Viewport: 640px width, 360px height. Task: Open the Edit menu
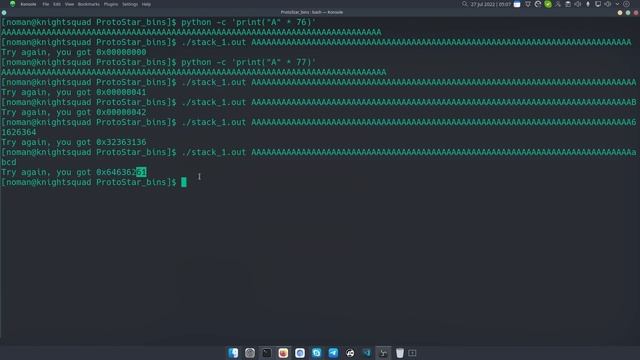click(57, 4)
